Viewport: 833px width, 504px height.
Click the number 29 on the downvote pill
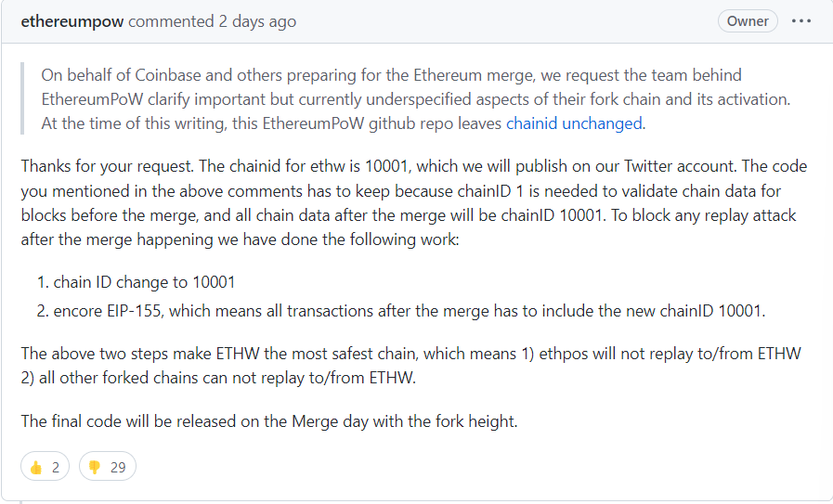(x=118, y=468)
